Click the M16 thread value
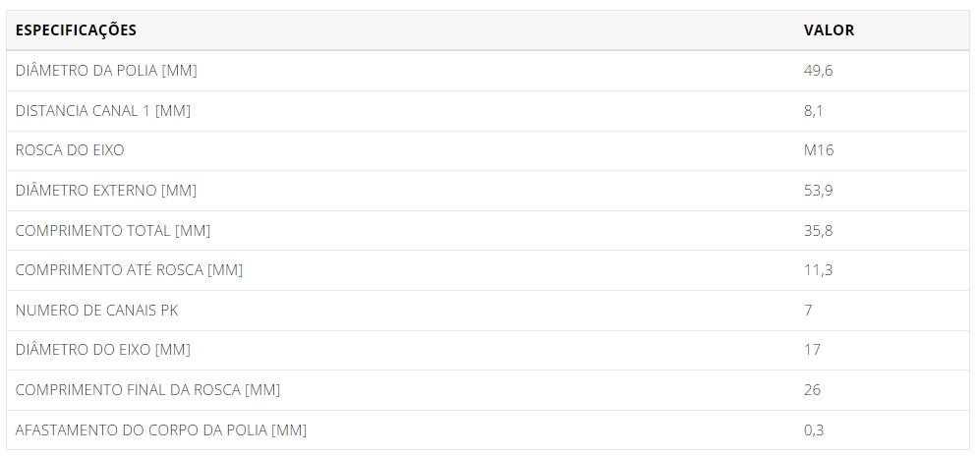The image size is (980, 457). click(x=819, y=150)
